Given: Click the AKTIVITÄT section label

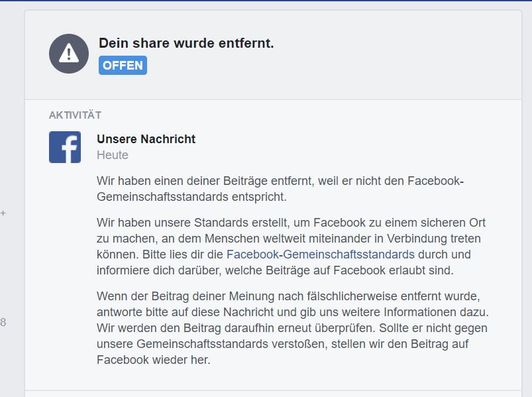Looking at the screenshot, I should [x=75, y=115].
